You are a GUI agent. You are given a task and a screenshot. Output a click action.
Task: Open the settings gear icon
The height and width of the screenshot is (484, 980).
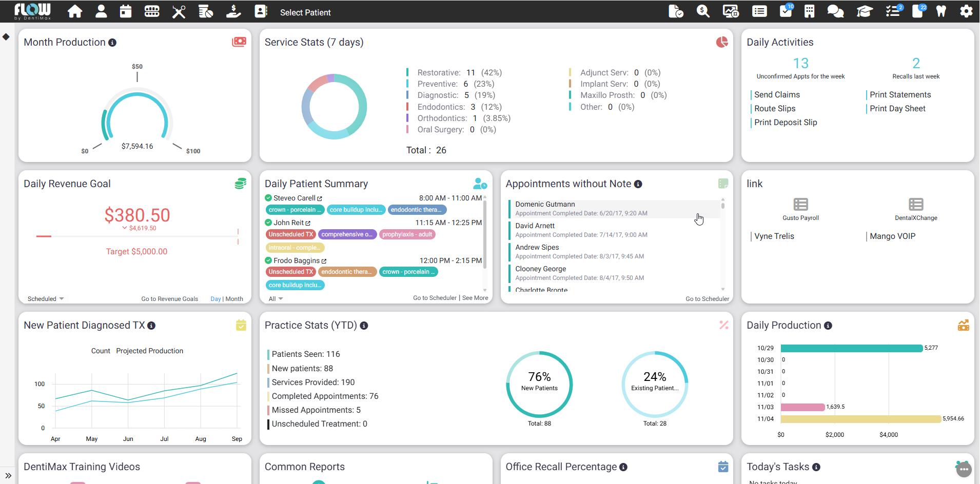(966, 11)
